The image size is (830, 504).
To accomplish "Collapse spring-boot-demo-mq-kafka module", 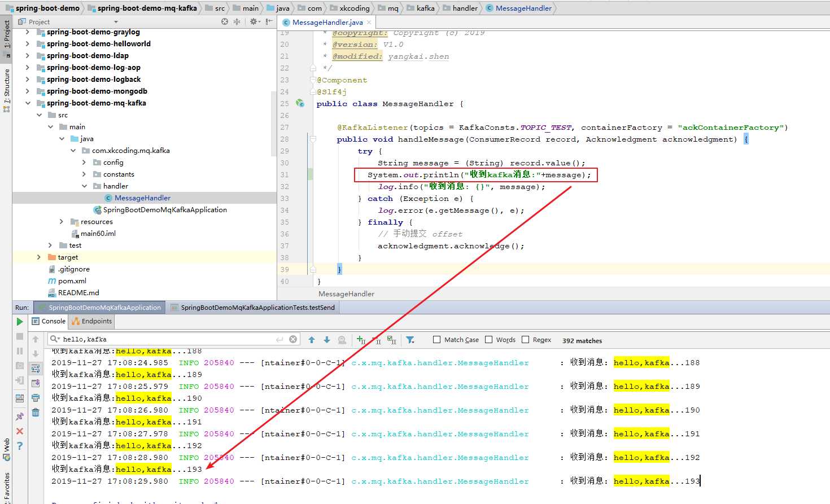I will pyautogui.click(x=27, y=103).
